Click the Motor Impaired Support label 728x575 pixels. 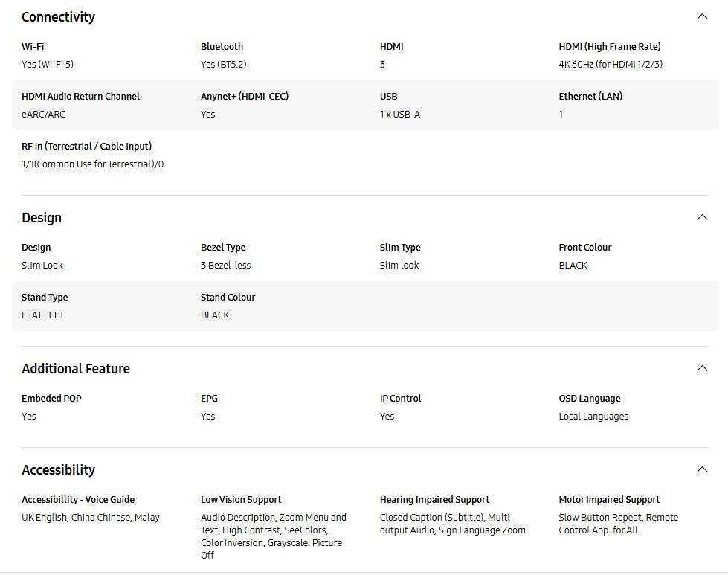point(609,499)
